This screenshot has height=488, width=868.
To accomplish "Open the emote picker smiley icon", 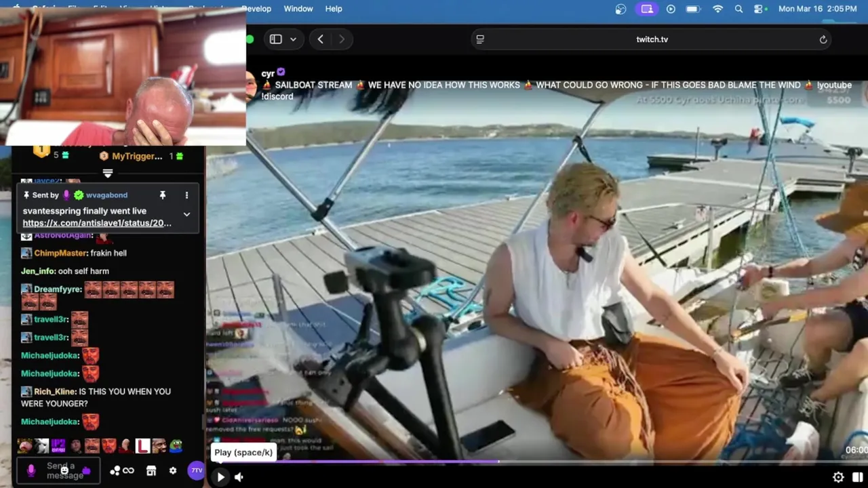I will [x=64, y=470].
